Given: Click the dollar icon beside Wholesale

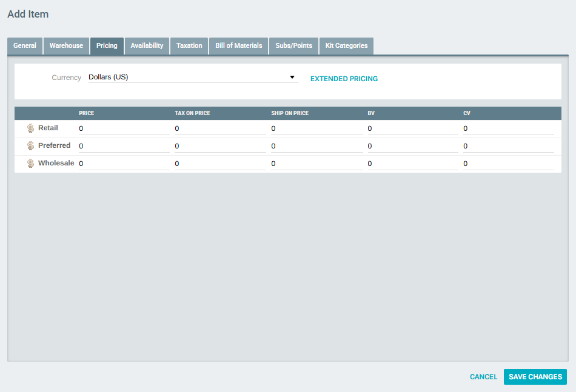Looking at the screenshot, I should pos(30,163).
